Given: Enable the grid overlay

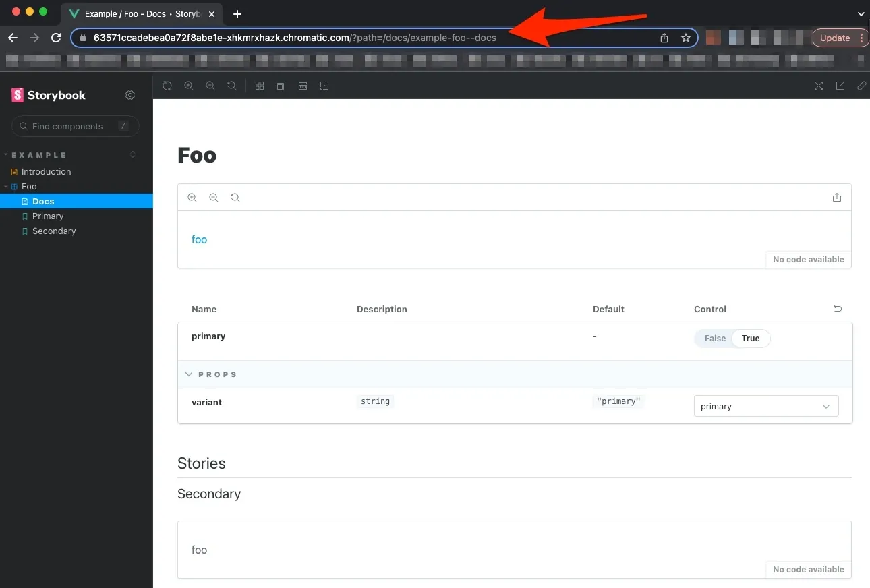Looking at the screenshot, I should (x=260, y=86).
